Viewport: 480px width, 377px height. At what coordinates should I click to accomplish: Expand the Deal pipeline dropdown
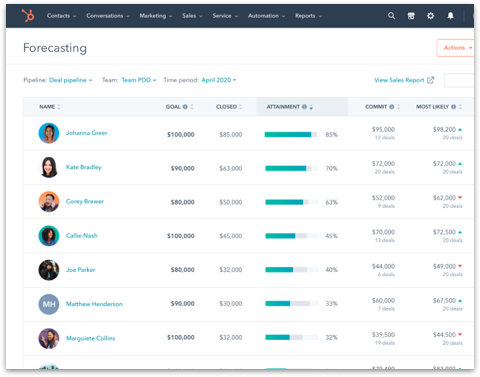click(x=71, y=80)
